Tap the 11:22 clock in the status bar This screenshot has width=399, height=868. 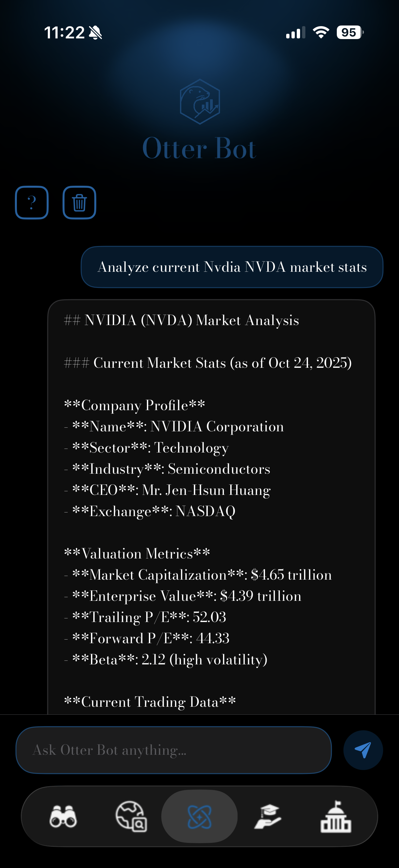click(x=64, y=33)
